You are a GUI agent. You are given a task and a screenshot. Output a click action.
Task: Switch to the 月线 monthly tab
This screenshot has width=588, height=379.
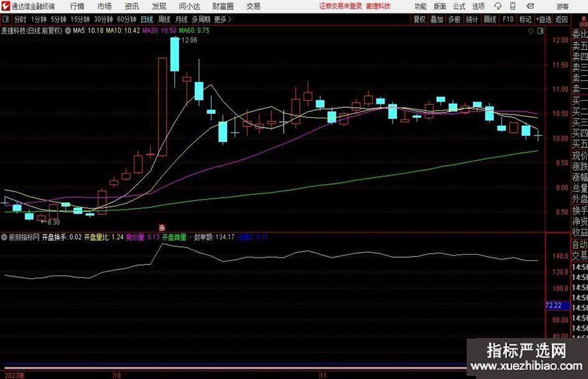[x=181, y=19]
